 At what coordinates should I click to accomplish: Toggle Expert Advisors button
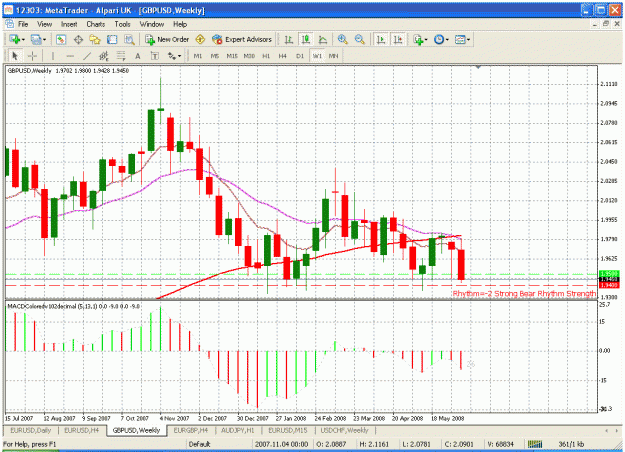(x=242, y=39)
